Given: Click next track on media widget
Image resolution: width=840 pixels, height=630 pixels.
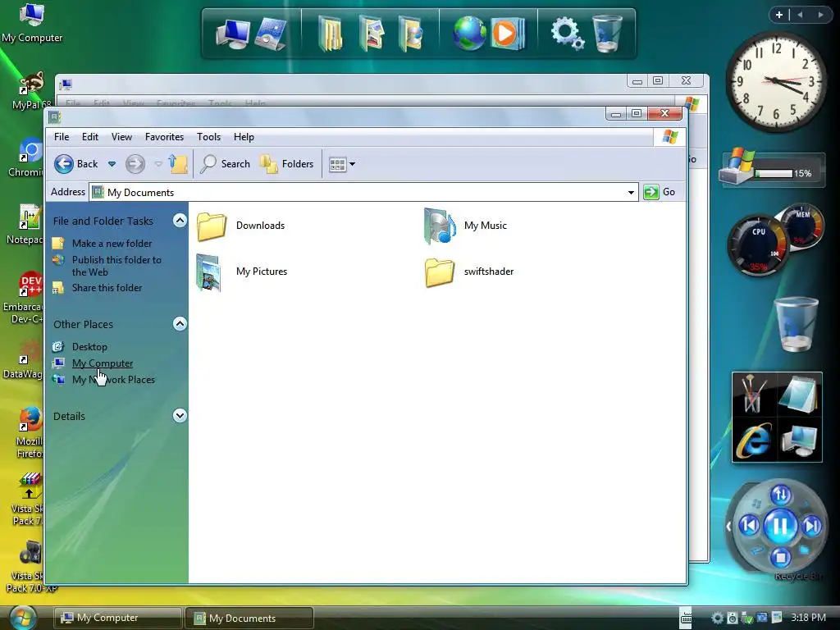Looking at the screenshot, I should [812, 526].
